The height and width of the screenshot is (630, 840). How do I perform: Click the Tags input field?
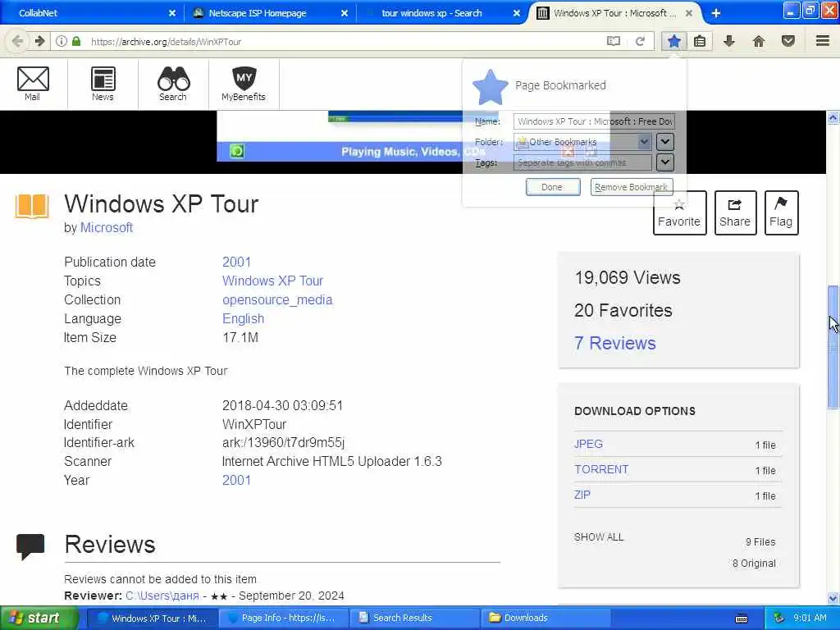coord(582,162)
